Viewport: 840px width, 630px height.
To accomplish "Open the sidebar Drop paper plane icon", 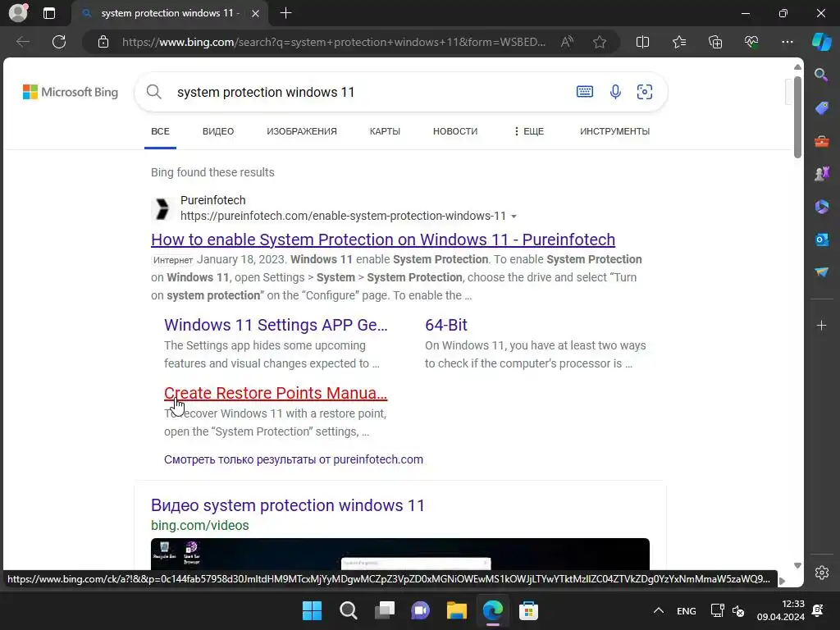I will [x=821, y=272].
